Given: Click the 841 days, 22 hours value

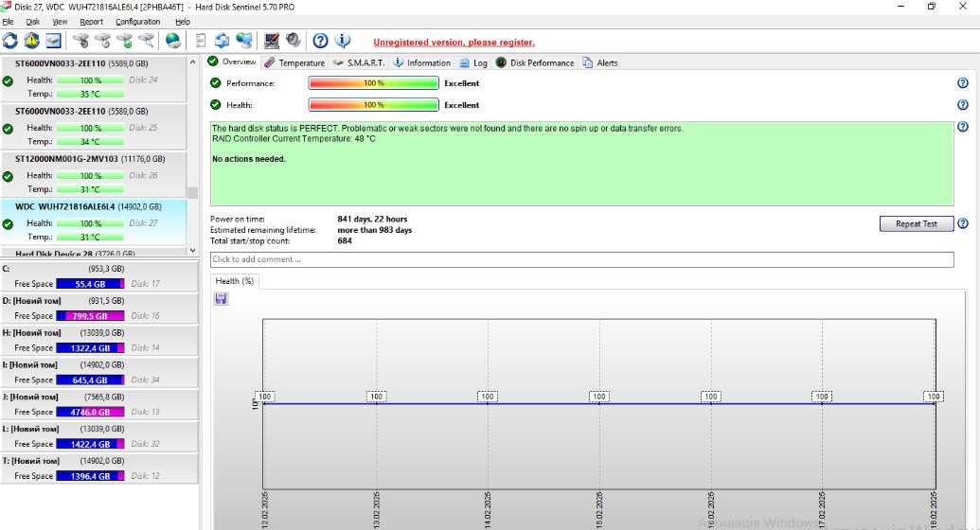Looking at the screenshot, I should click(x=372, y=220).
